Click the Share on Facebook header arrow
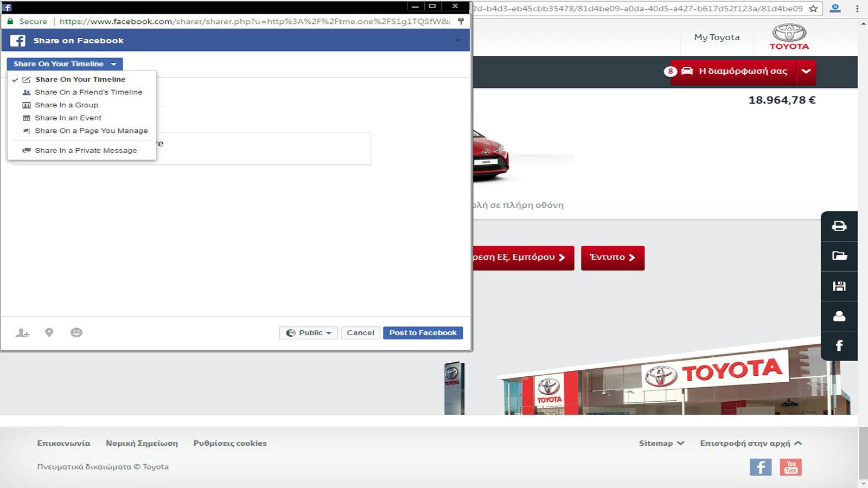The image size is (868, 488). click(x=457, y=41)
